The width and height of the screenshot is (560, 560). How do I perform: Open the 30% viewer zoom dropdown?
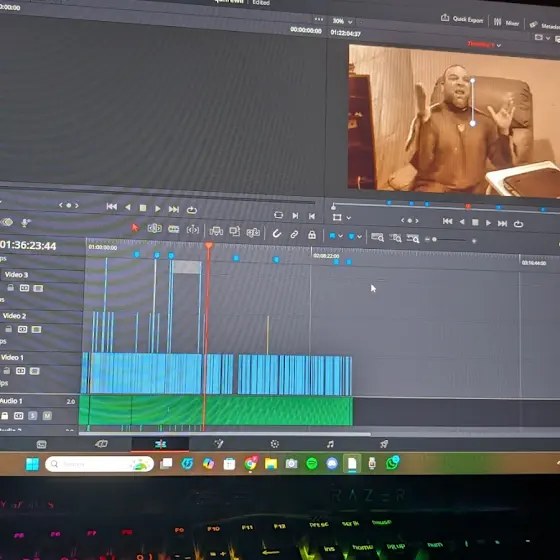342,21
